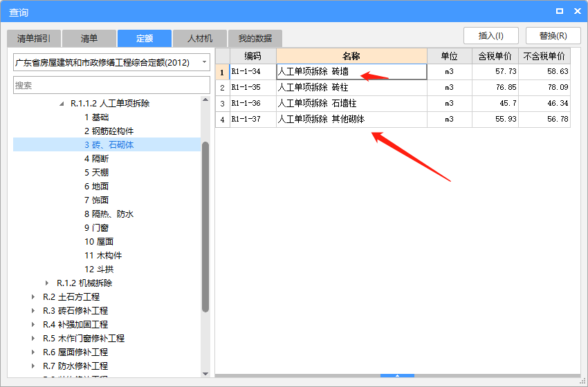The width and height of the screenshot is (588, 387).
Task: Select tree item 2 钢筋砼构件
Action: pos(109,131)
